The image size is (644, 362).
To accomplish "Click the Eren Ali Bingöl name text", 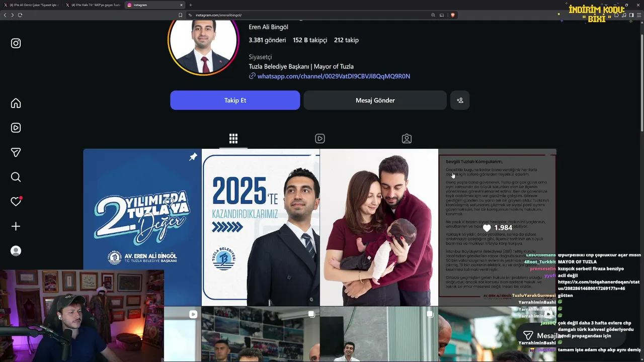I will (268, 27).
